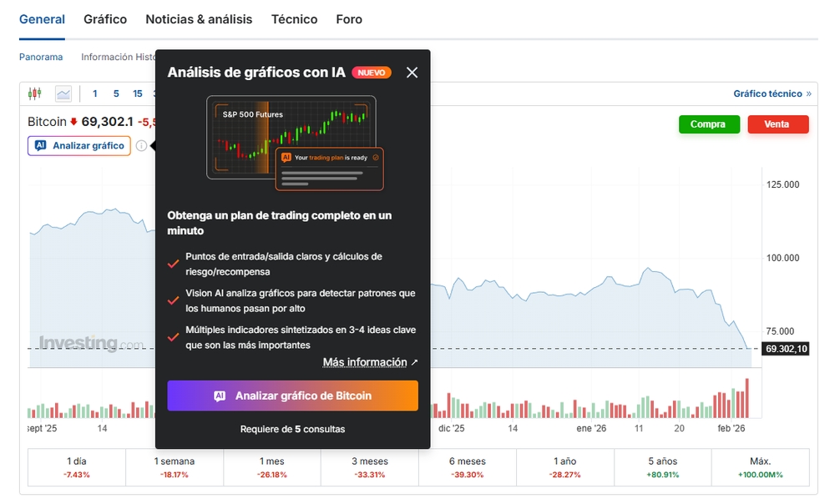Select the area chart type icon

point(63,93)
